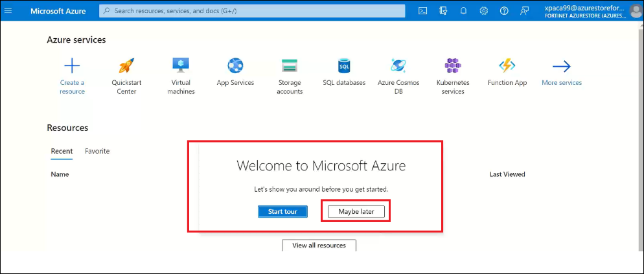Click the Maybe later button

[x=356, y=212]
